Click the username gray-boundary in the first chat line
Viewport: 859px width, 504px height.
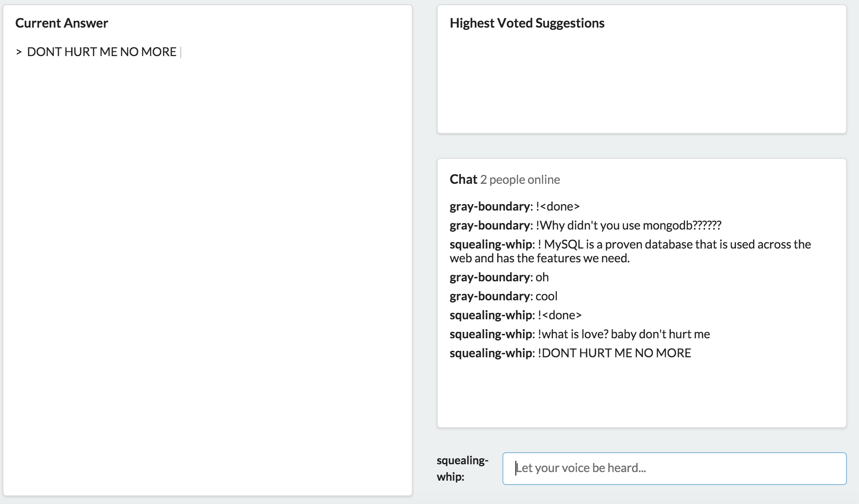pyautogui.click(x=490, y=206)
